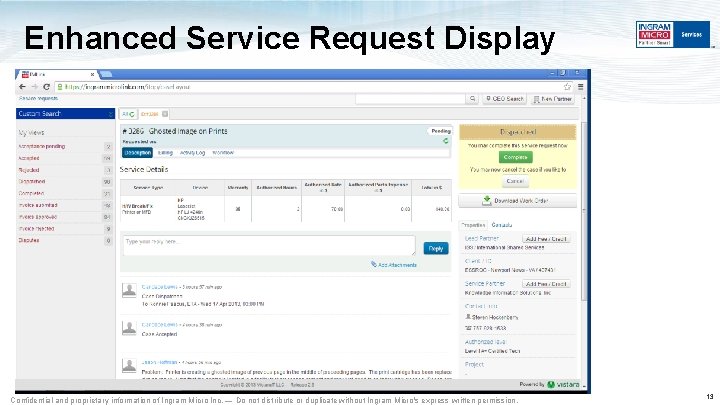Click the paperclip Add Attachments icon
Image resolution: width=720 pixels, height=405 pixels.
(x=374, y=264)
